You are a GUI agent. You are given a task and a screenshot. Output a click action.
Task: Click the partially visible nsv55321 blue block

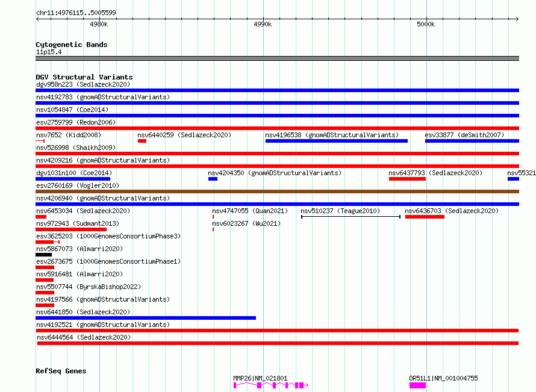click(514, 179)
